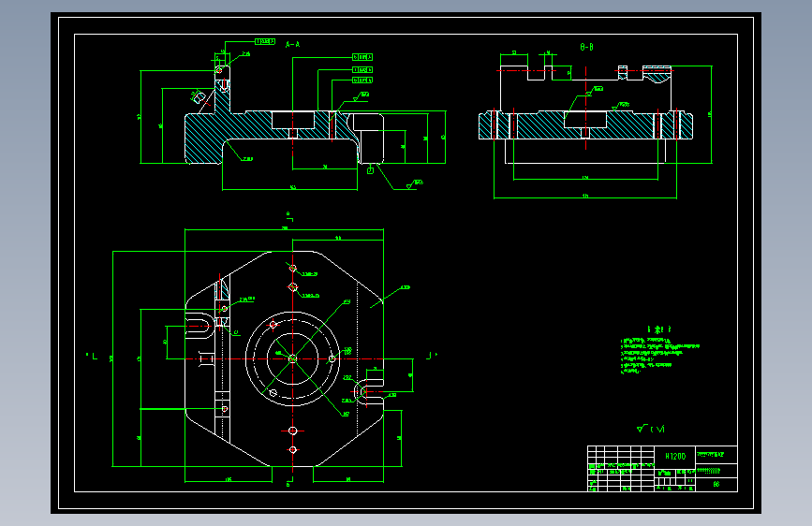
Task: Click the technical requirements heading above notes
Action: pos(659,329)
